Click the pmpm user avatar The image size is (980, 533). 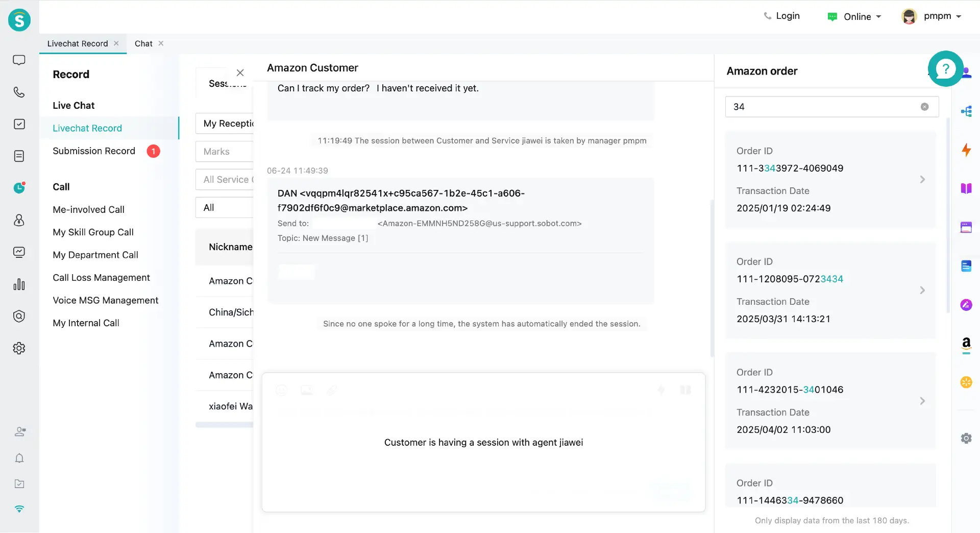coord(909,17)
